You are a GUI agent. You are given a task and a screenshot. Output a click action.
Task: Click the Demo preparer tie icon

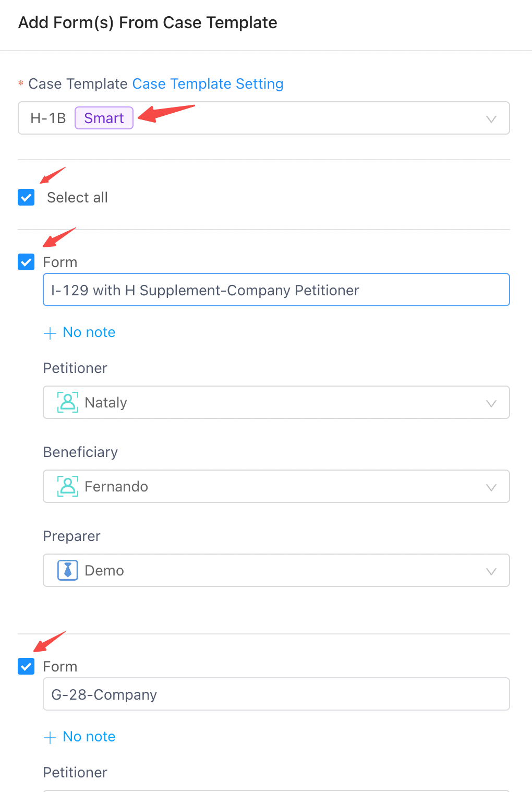click(68, 570)
